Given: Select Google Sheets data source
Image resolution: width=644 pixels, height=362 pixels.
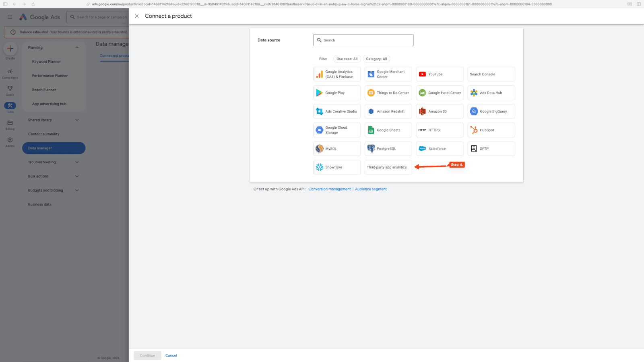Looking at the screenshot, I should [388, 130].
